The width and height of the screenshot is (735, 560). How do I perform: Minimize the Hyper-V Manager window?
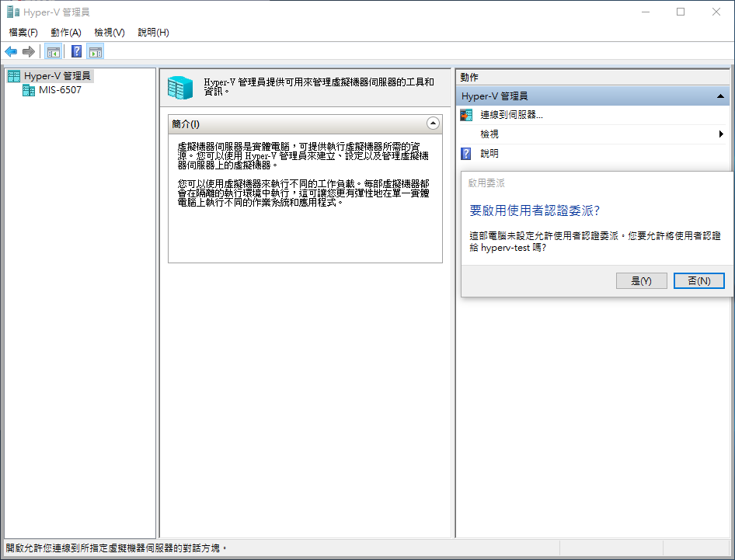(646, 12)
